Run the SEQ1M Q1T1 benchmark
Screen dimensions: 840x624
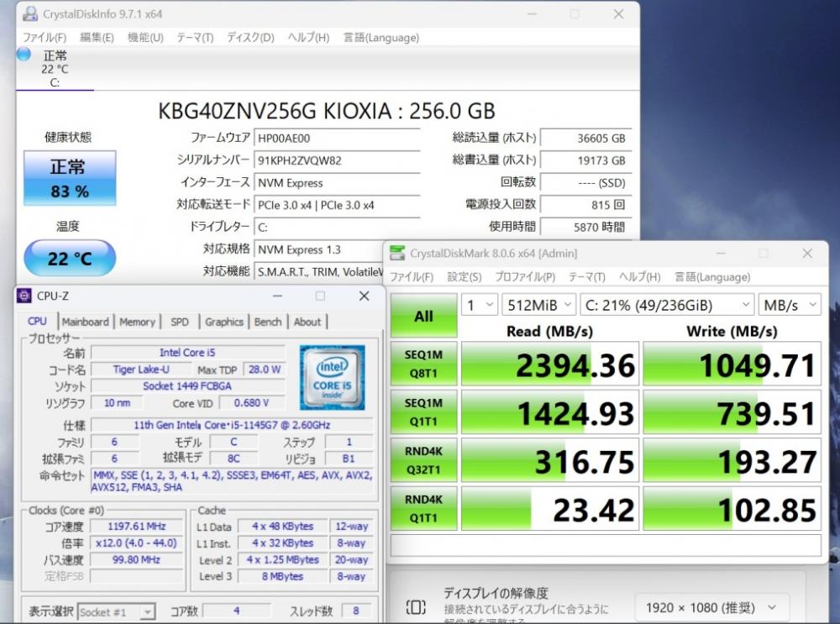click(x=423, y=412)
